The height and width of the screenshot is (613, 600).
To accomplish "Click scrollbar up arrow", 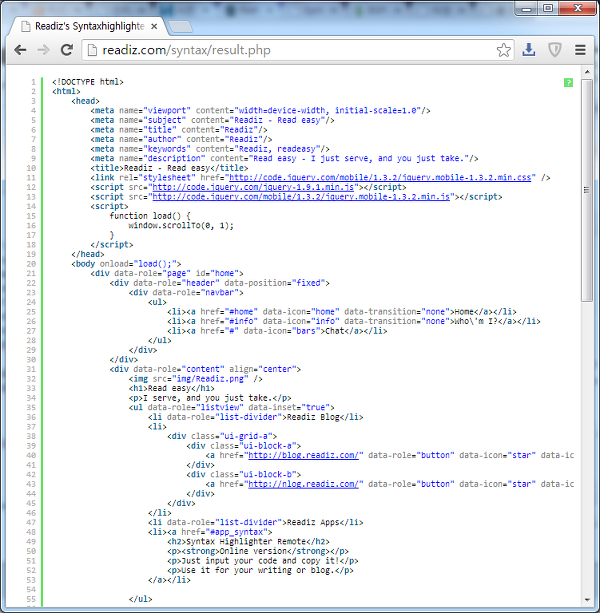I will pos(587,72).
